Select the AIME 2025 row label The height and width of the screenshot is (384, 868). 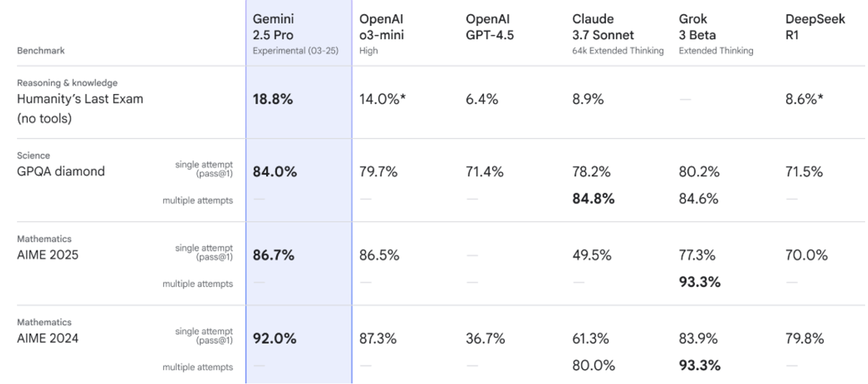48,255
